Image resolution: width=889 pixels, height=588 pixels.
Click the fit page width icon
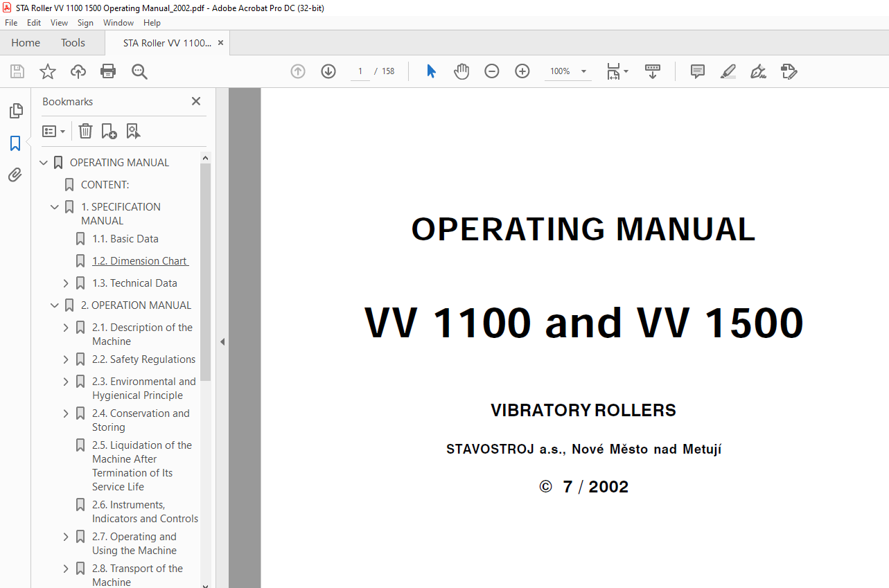coord(613,71)
